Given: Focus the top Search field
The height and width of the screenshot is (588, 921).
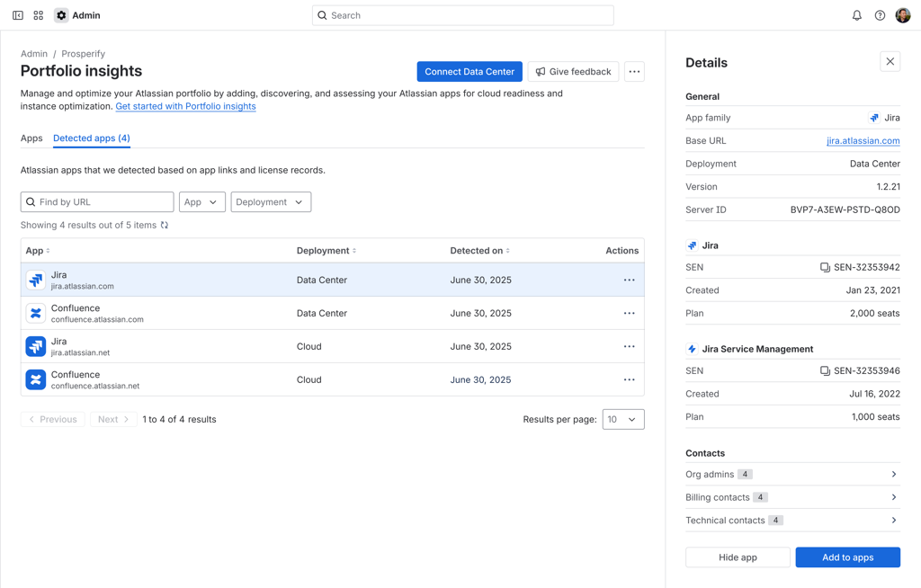Looking at the screenshot, I should point(463,15).
